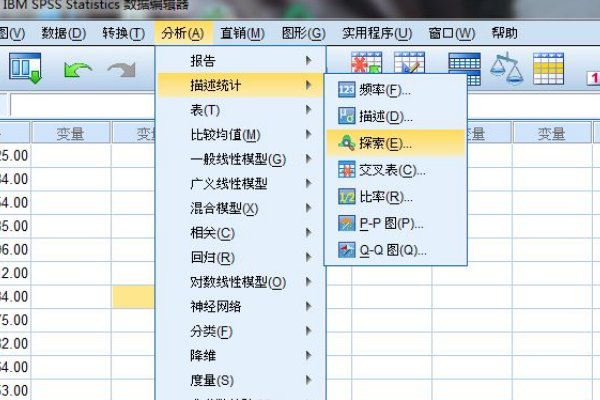
Task: Expand the 广义线性模型 submenu arrow
Action: (x=308, y=183)
